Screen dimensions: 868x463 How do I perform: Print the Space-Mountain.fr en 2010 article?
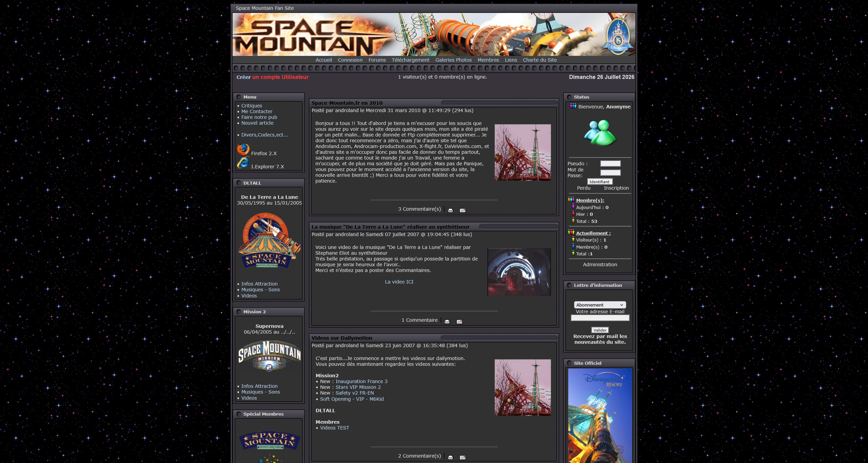(x=450, y=210)
